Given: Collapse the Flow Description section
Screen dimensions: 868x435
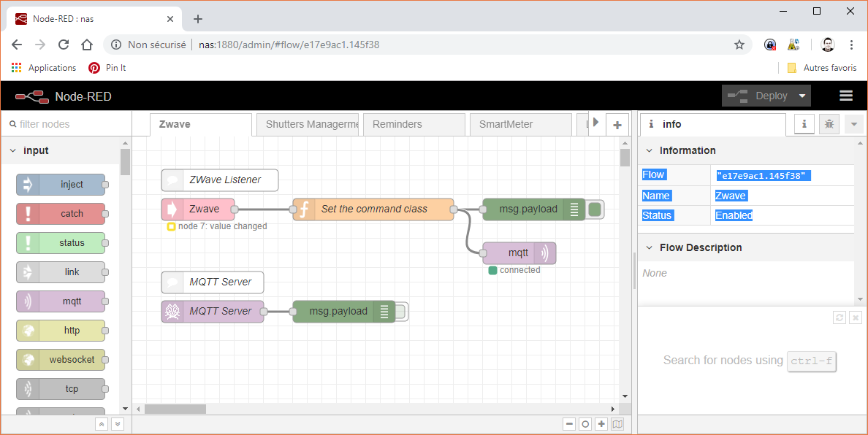Looking at the screenshot, I should 650,247.
